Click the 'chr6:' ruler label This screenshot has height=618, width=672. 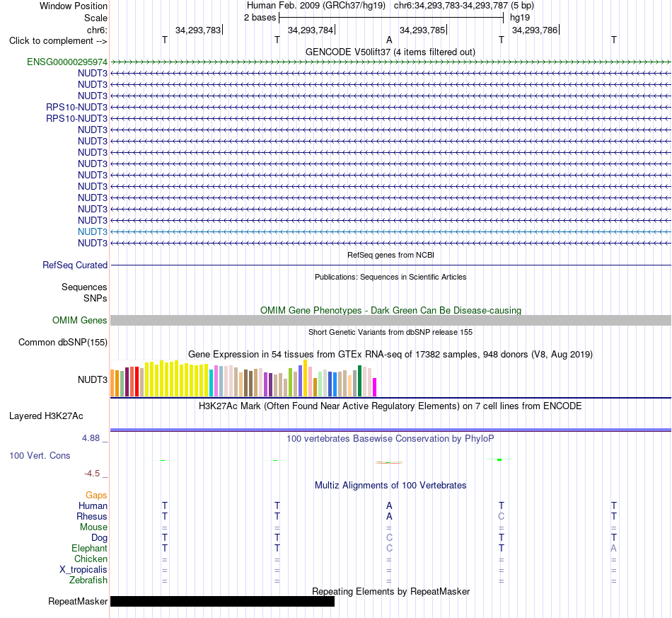coord(97,30)
